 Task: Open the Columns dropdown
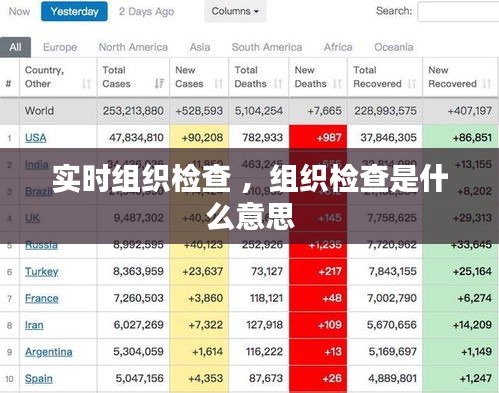[x=235, y=11]
